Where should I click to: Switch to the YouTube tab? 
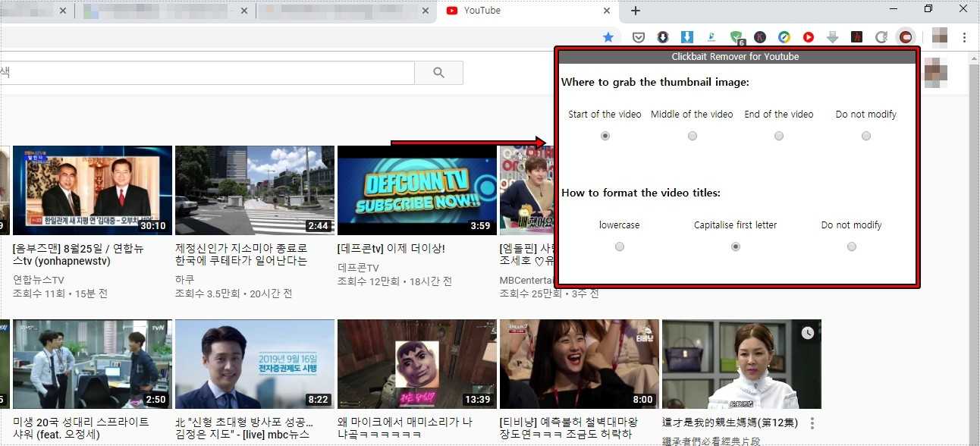[x=529, y=11]
